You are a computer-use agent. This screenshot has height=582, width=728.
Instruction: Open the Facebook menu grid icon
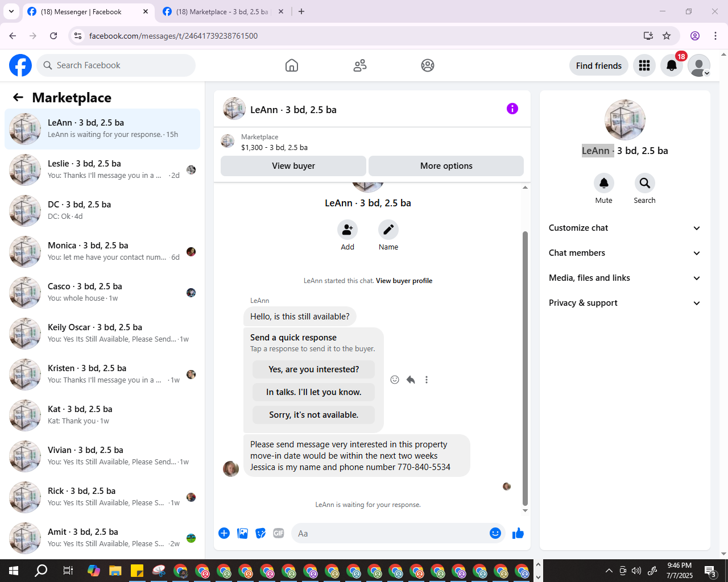click(x=644, y=65)
